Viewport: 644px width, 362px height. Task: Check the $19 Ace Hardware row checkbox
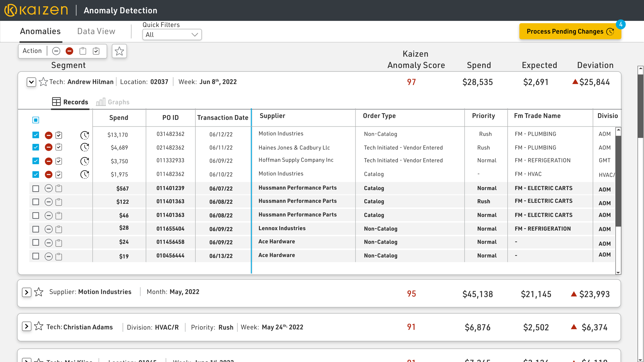click(x=36, y=256)
